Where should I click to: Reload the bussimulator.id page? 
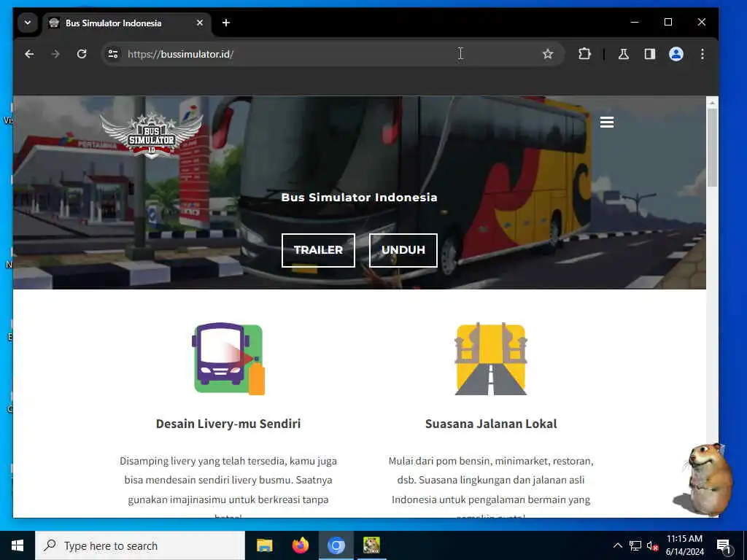82,54
